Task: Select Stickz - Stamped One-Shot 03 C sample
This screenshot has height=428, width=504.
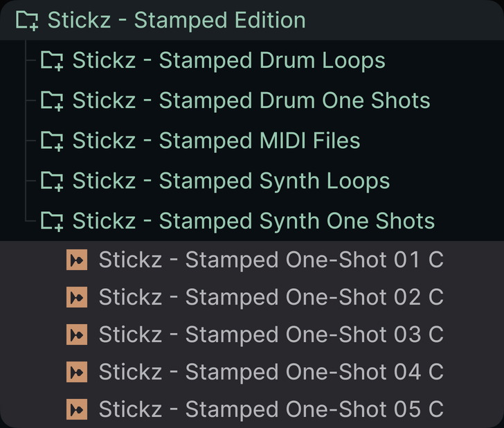Action: pyautogui.click(x=252, y=335)
